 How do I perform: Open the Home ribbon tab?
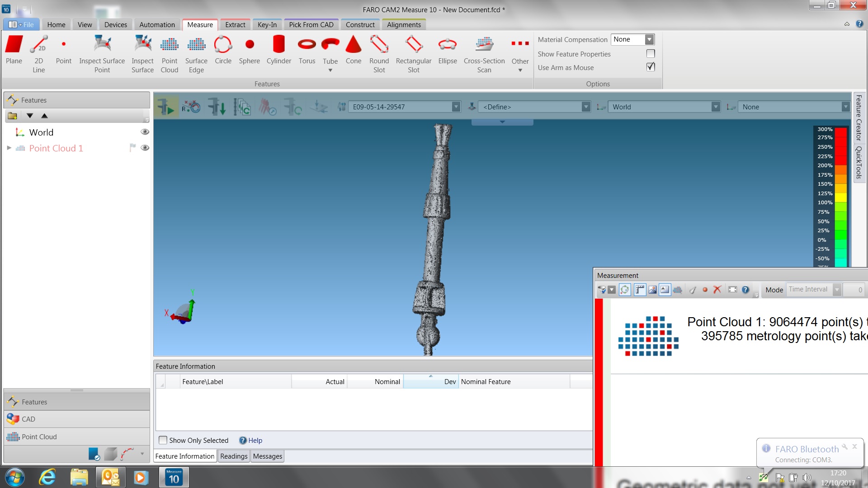pos(56,25)
